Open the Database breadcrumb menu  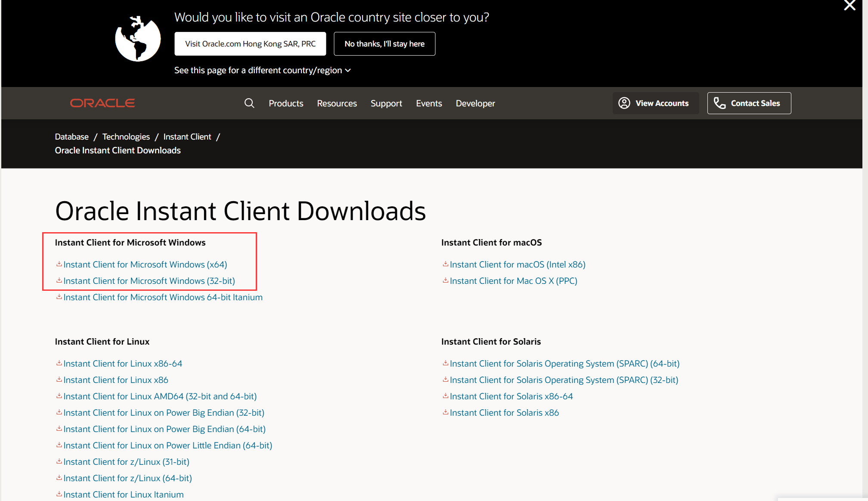[x=71, y=137]
